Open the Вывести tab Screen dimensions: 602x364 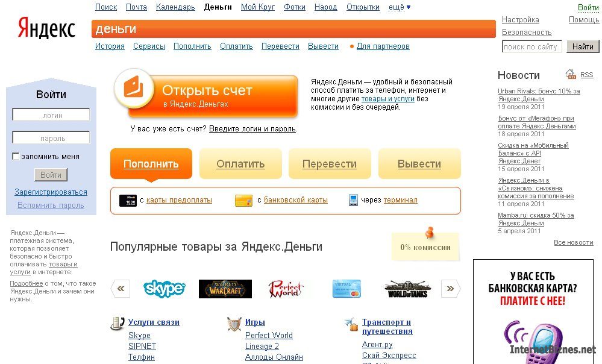(x=419, y=164)
